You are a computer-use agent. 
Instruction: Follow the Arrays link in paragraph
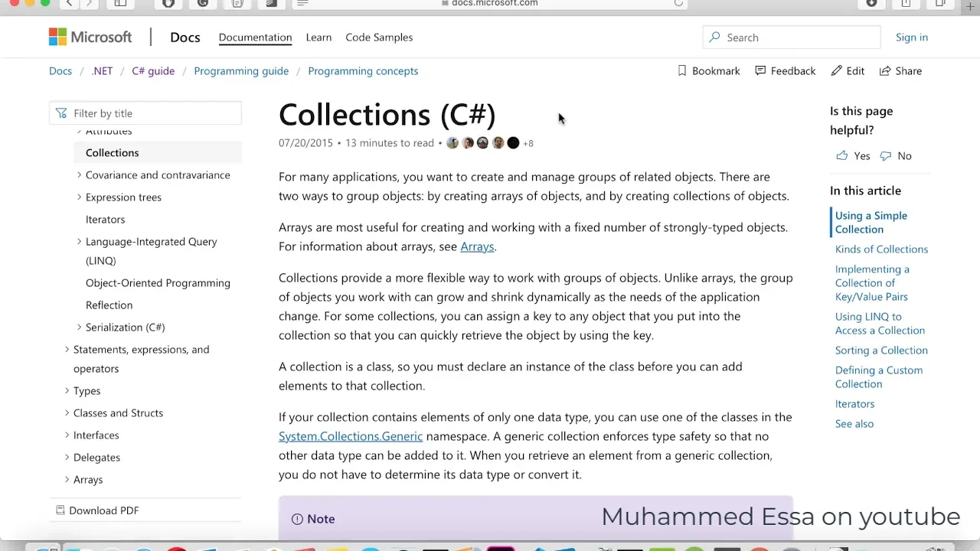click(x=477, y=246)
